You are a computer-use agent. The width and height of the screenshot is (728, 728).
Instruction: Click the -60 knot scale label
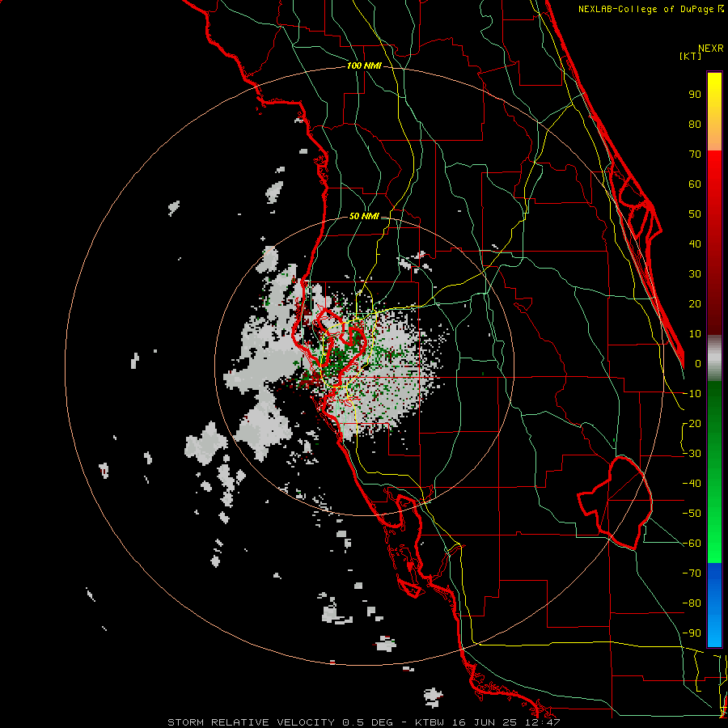point(692,544)
